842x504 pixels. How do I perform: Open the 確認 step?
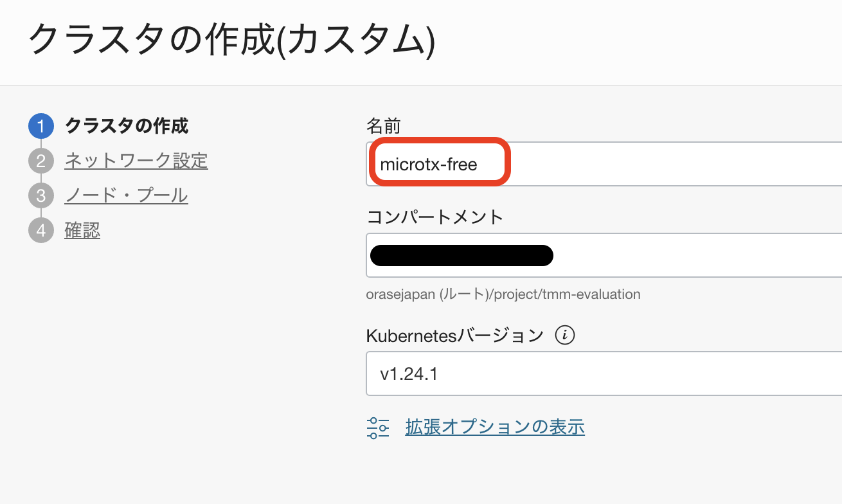[82, 230]
